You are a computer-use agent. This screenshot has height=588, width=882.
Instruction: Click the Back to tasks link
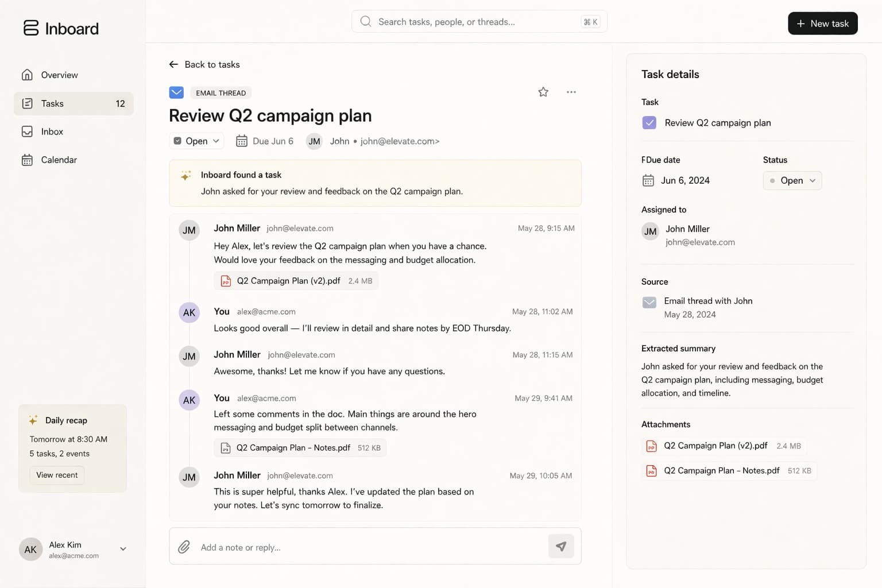pyautogui.click(x=204, y=64)
